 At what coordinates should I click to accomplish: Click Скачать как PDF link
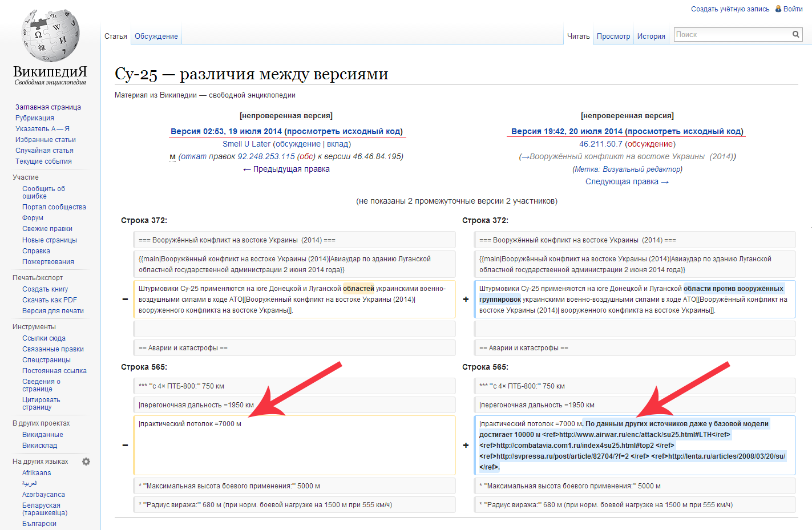tap(50, 300)
